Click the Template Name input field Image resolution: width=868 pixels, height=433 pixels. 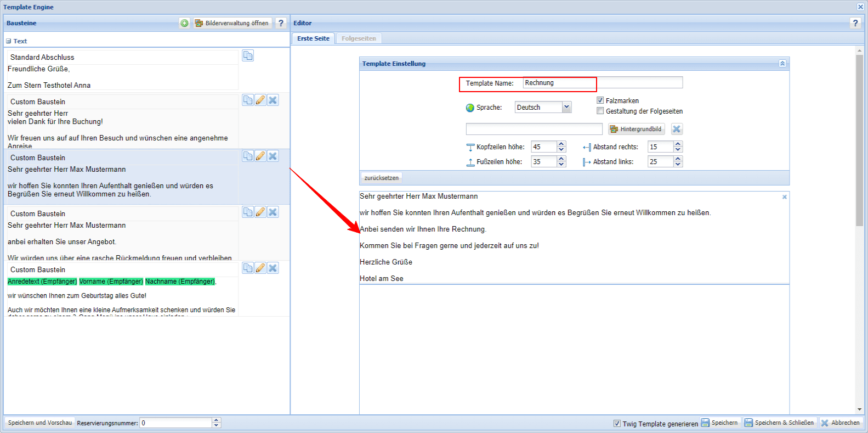[602, 83]
